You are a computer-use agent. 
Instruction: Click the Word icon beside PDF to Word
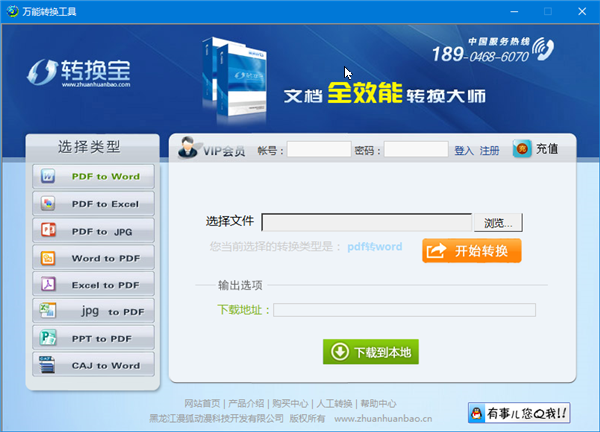(48, 176)
